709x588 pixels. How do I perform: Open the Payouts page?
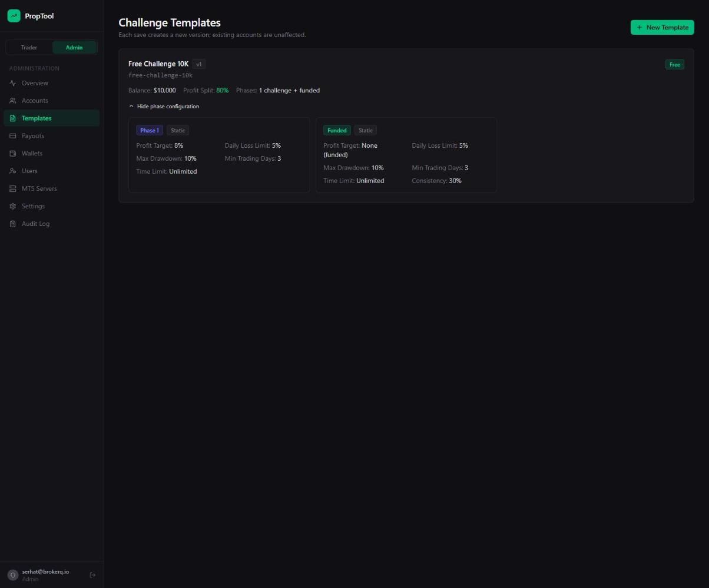52,136
